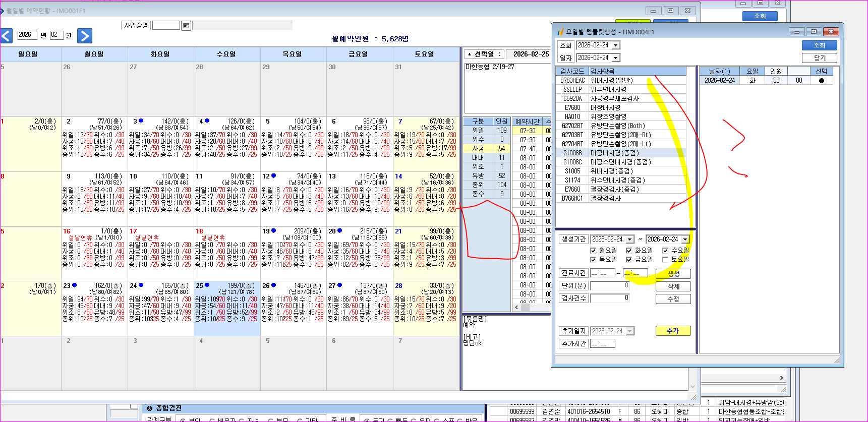Click the 검사건수 input field
The height and width of the screenshot is (422, 868).
pyautogui.click(x=610, y=298)
